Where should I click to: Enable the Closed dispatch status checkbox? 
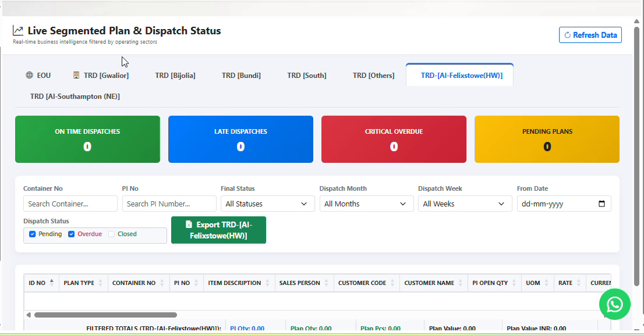(x=111, y=234)
